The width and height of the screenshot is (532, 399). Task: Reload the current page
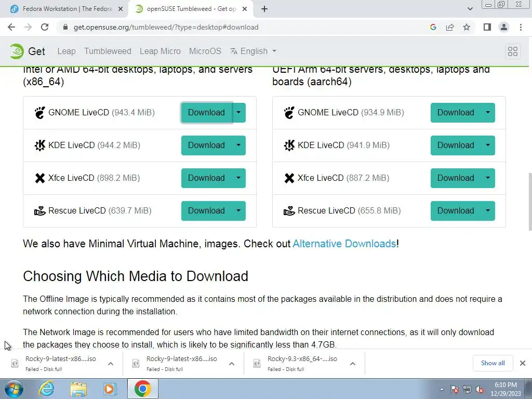(45, 27)
